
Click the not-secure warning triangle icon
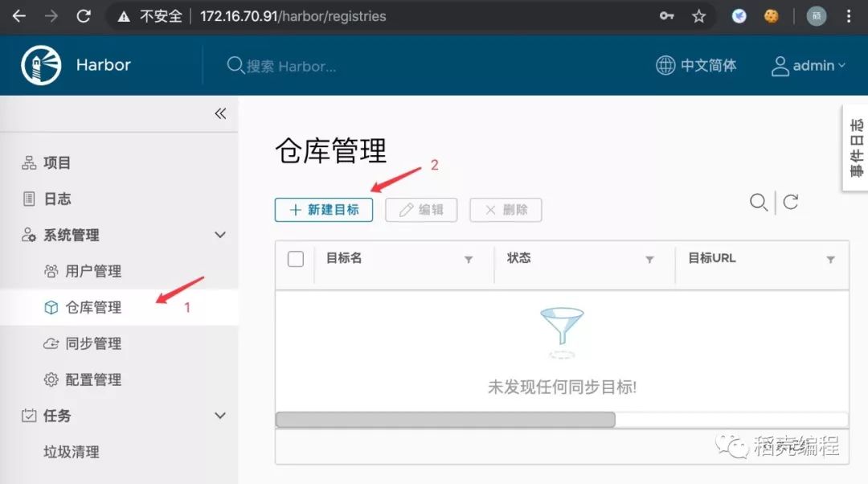pos(124,17)
